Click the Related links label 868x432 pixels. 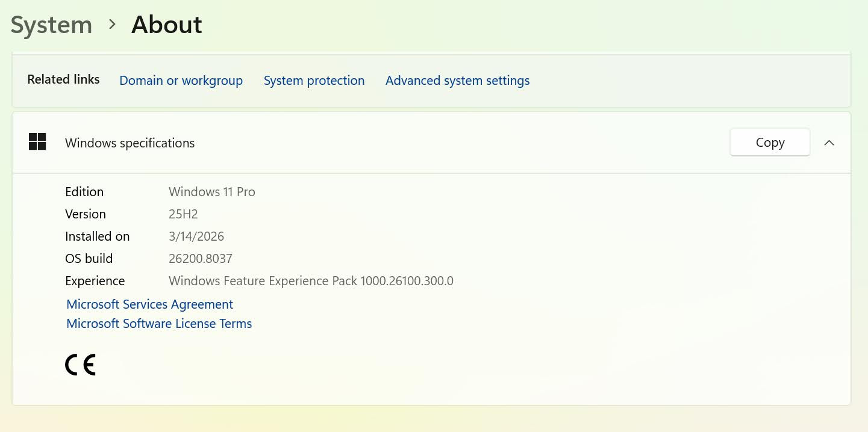63,79
